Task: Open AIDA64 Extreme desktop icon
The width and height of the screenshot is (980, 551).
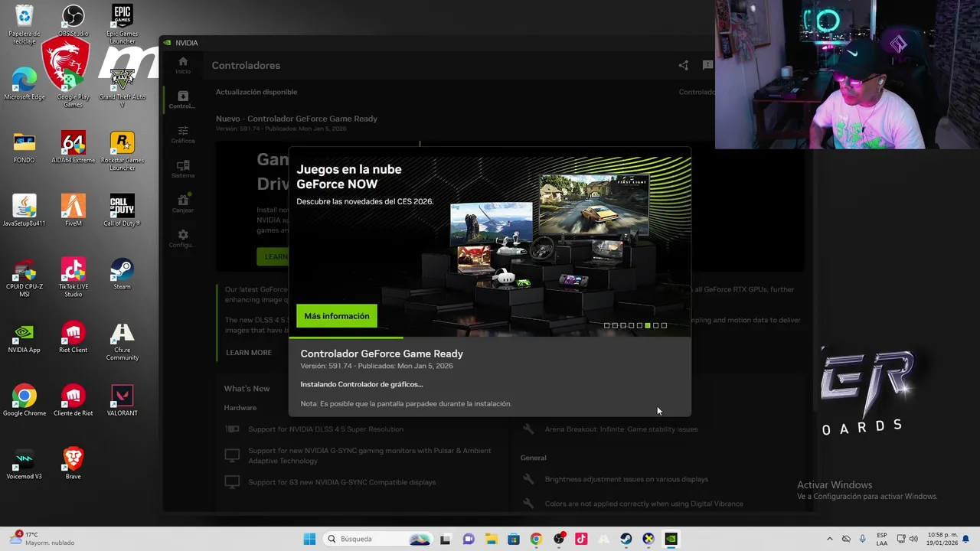Action: (x=73, y=148)
